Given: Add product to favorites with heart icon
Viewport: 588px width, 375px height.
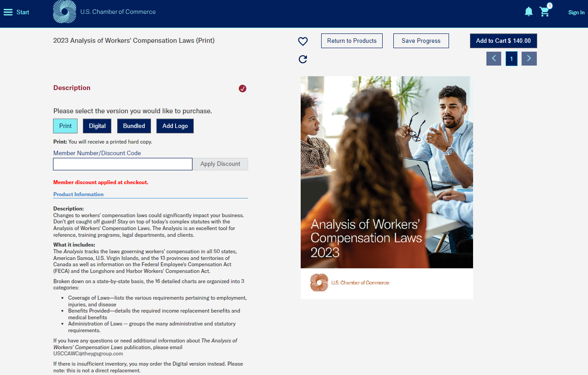Looking at the screenshot, I should pos(303,41).
